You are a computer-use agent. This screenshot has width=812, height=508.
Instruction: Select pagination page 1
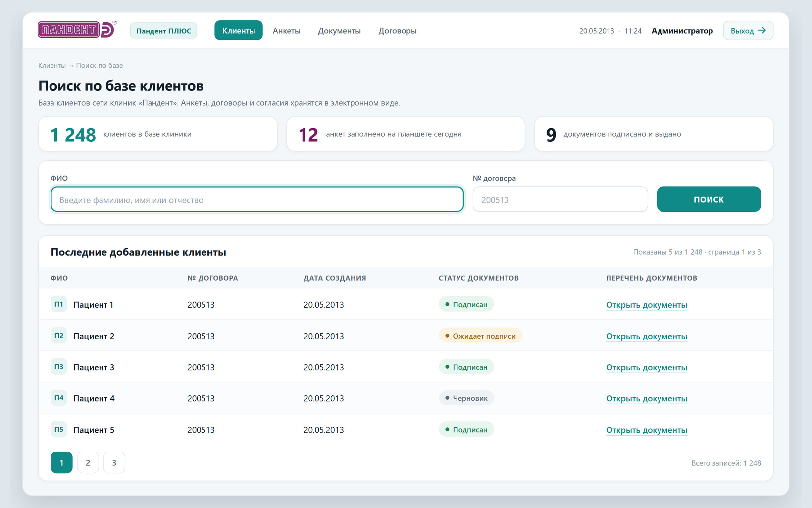click(61, 462)
